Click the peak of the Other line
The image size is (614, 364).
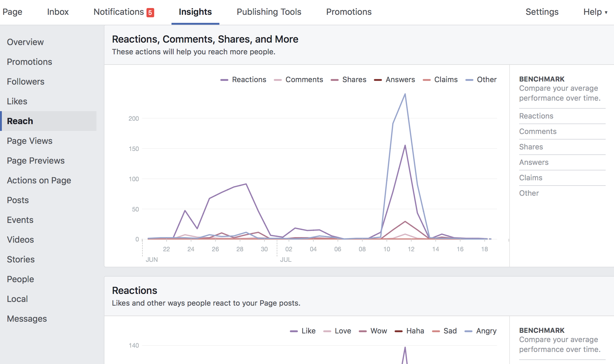click(405, 94)
